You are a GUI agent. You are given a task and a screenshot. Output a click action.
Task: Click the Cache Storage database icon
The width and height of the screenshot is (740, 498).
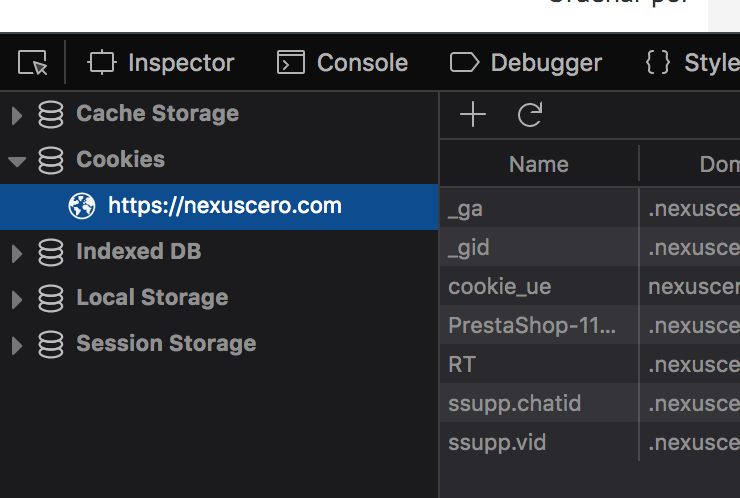click(x=50, y=114)
